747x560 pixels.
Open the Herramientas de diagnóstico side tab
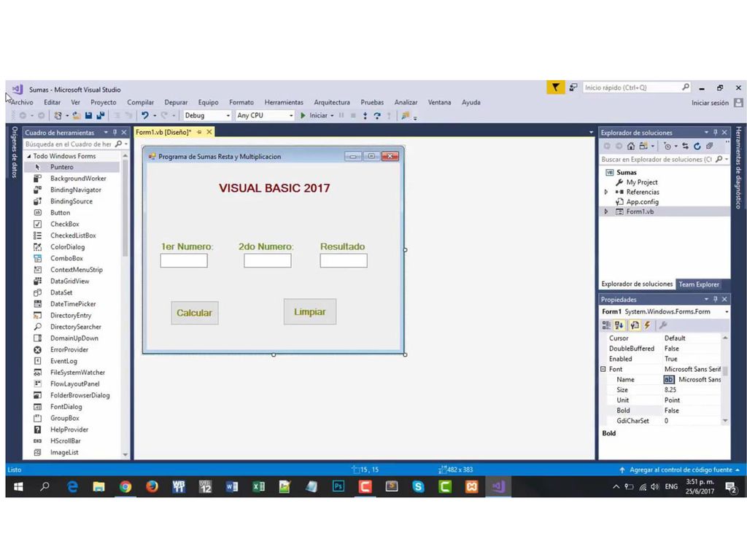coord(738,168)
